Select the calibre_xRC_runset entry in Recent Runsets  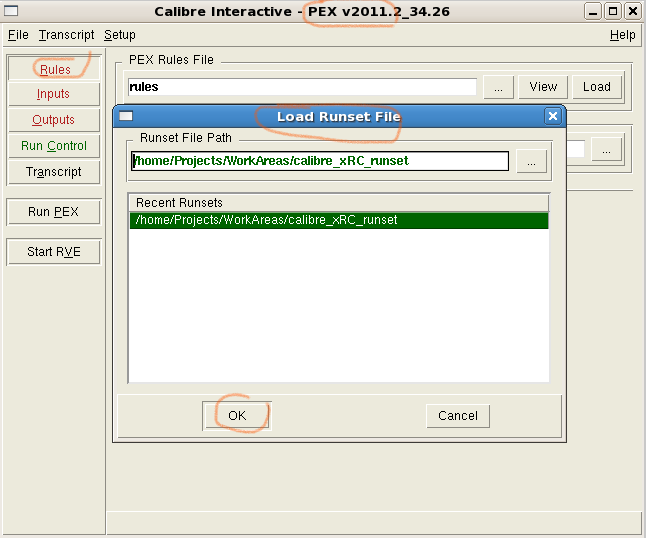point(339,220)
